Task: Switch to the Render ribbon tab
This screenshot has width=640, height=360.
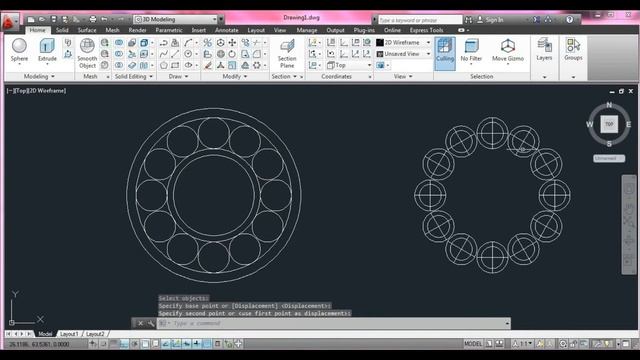Action: [x=137, y=30]
